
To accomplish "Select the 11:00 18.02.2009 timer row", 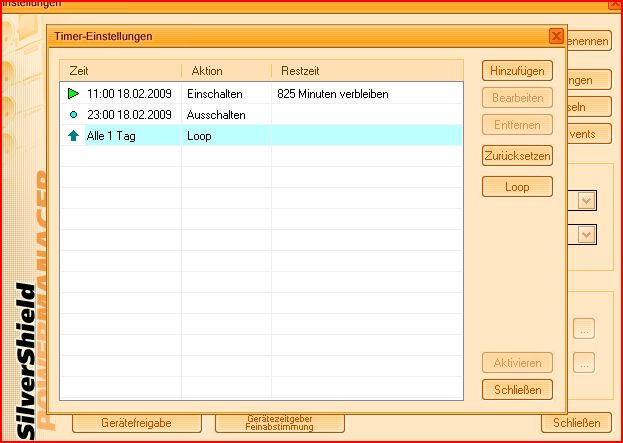I will [130, 94].
